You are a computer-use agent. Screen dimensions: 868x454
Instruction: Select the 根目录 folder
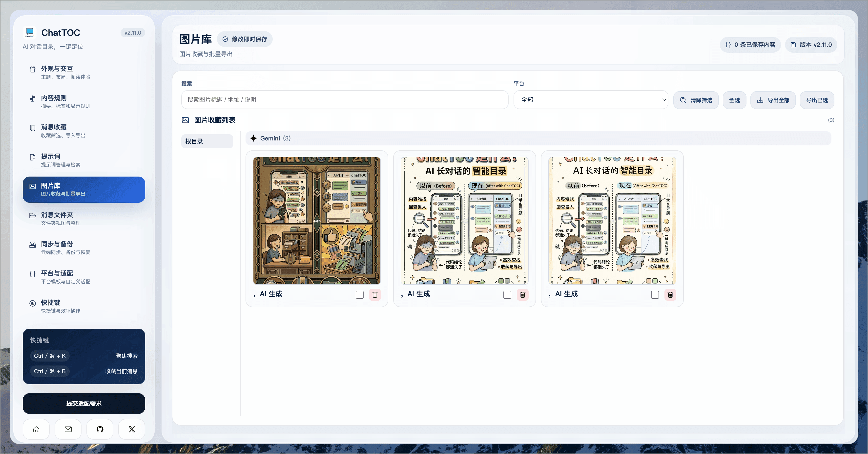[207, 141]
